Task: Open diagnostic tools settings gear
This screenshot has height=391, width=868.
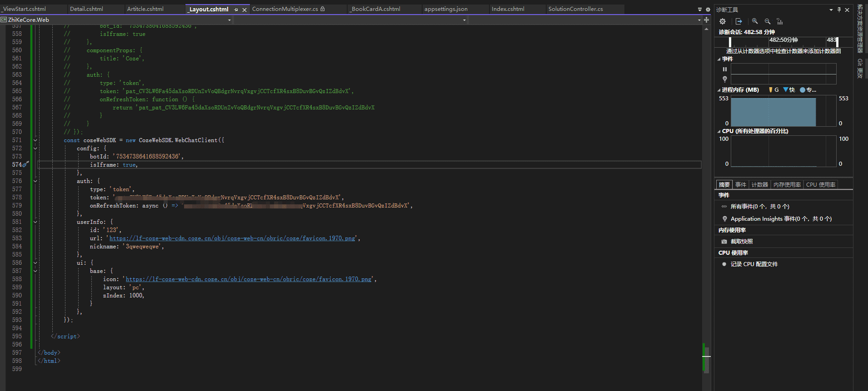Action: click(723, 21)
